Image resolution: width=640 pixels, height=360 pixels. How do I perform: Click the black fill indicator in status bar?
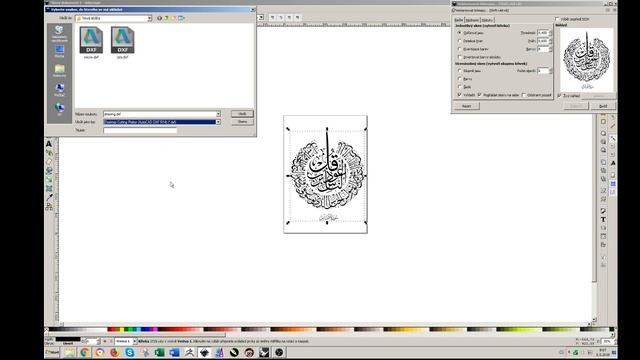pos(68,339)
